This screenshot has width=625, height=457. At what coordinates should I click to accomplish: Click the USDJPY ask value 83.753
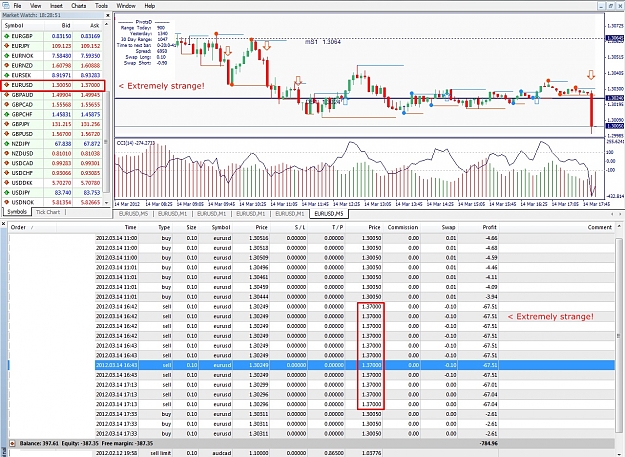[x=92, y=193]
